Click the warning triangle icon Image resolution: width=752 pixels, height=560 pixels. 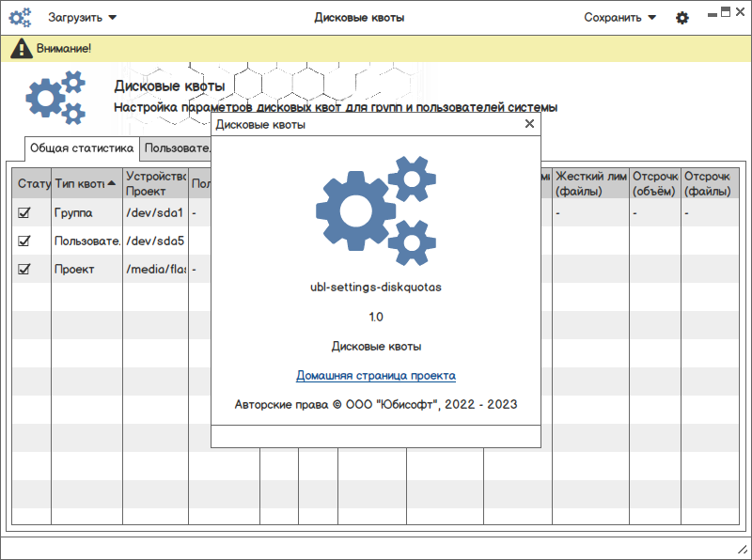pyautogui.click(x=21, y=49)
